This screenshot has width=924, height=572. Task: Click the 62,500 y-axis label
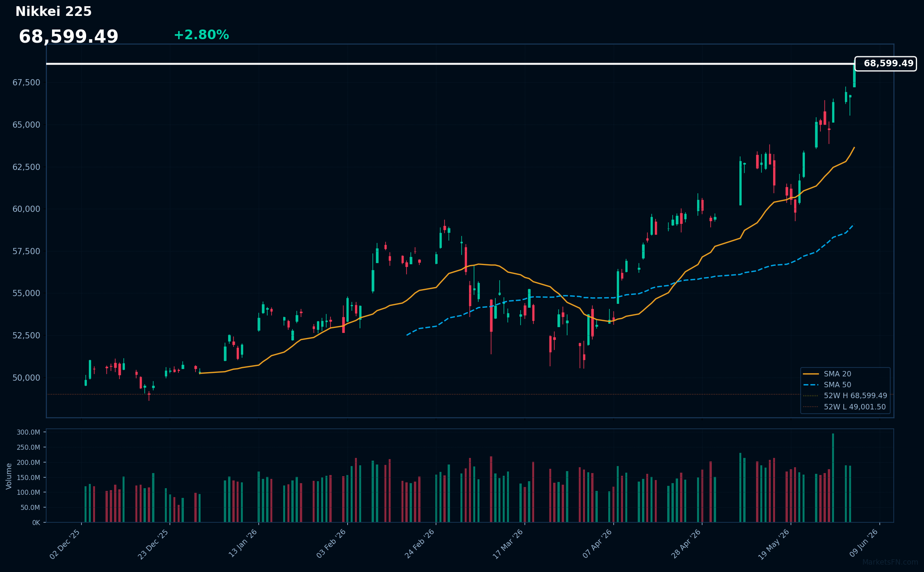(26, 167)
